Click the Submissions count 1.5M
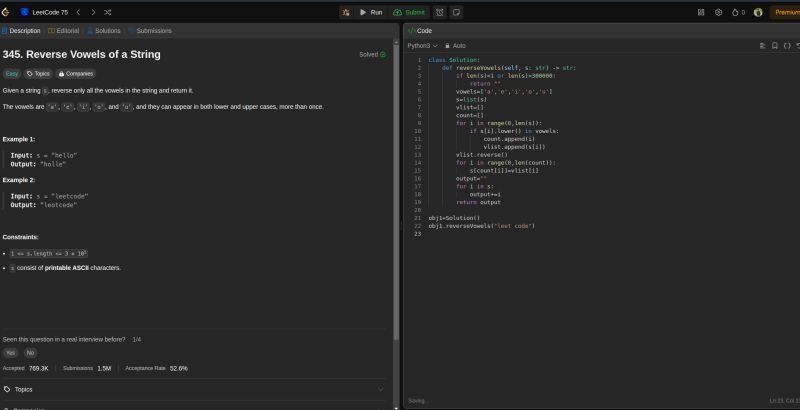This screenshot has width=800, height=410. click(x=104, y=368)
